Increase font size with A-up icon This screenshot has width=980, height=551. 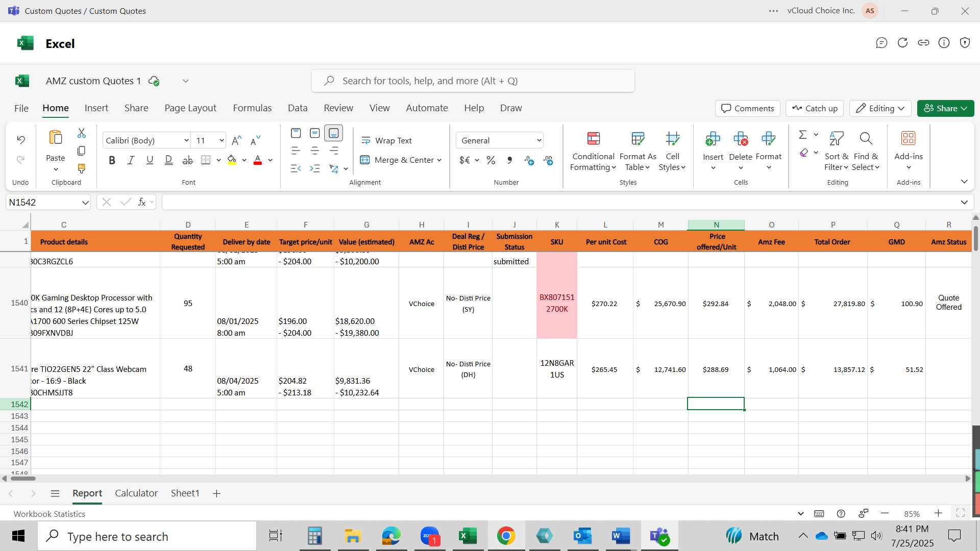237,140
